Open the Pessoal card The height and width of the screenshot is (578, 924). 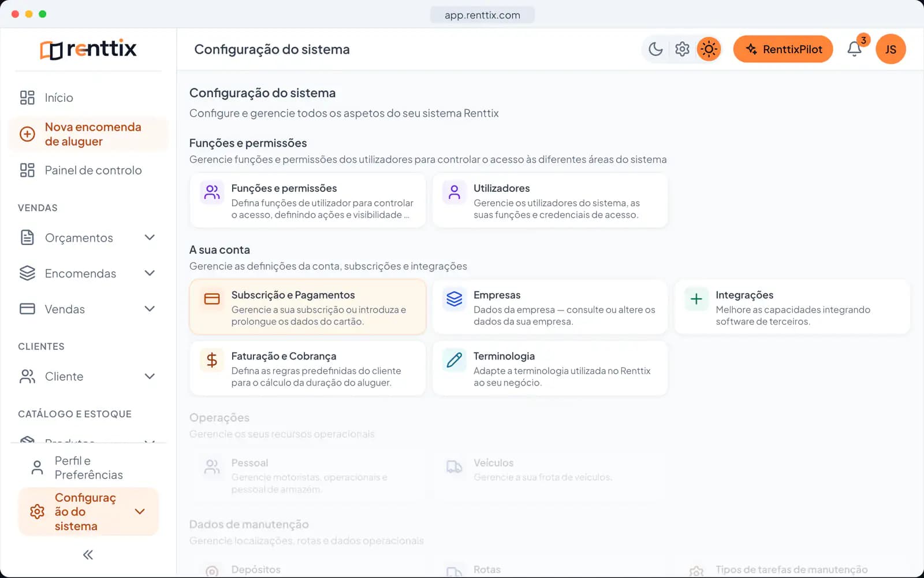(x=307, y=475)
